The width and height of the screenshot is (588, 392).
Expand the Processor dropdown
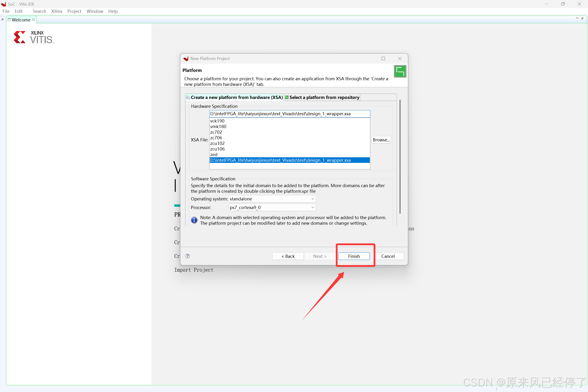(312, 207)
